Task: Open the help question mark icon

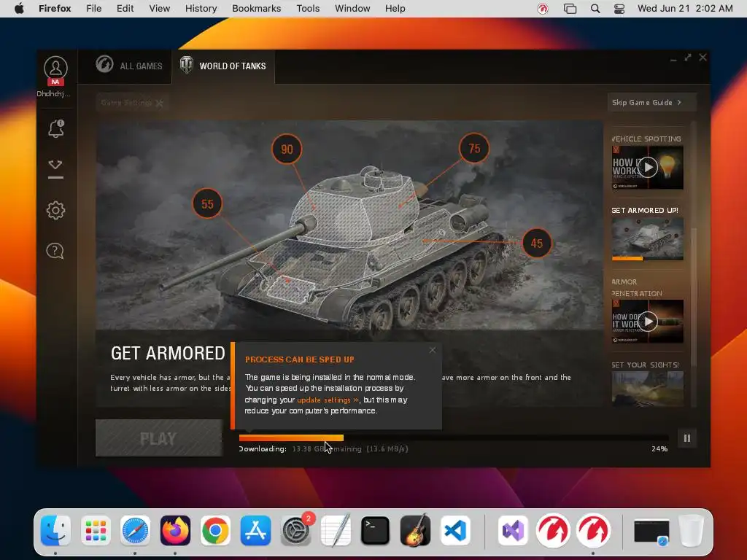Action: click(55, 251)
